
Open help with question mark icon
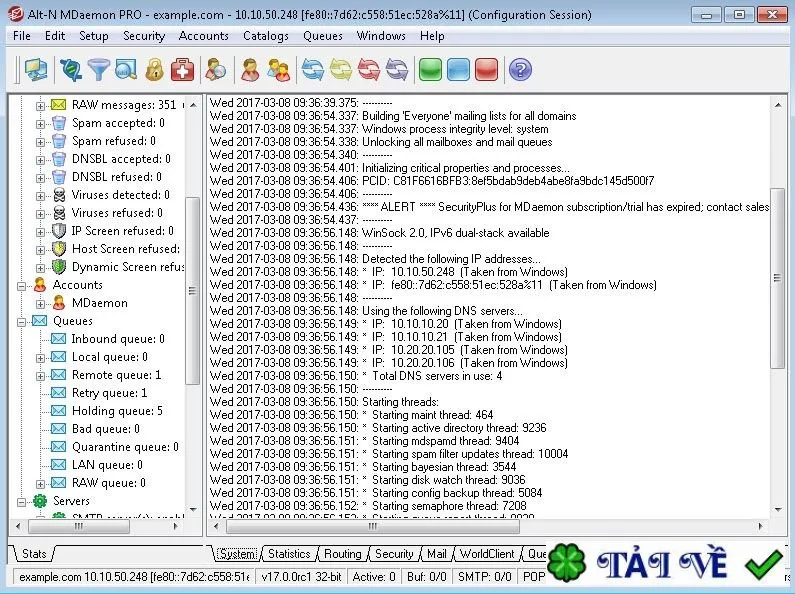520,70
